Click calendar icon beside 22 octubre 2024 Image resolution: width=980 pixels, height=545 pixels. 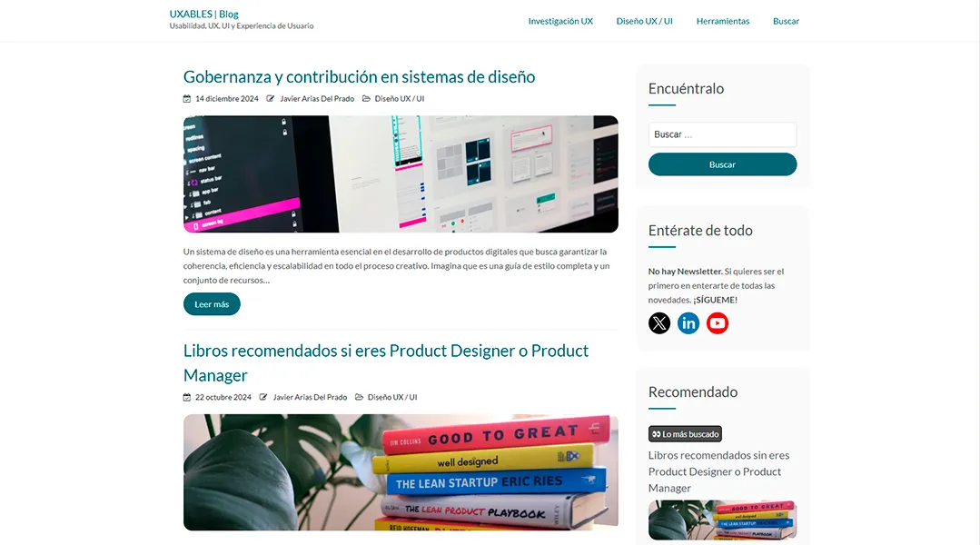click(187, 397)
